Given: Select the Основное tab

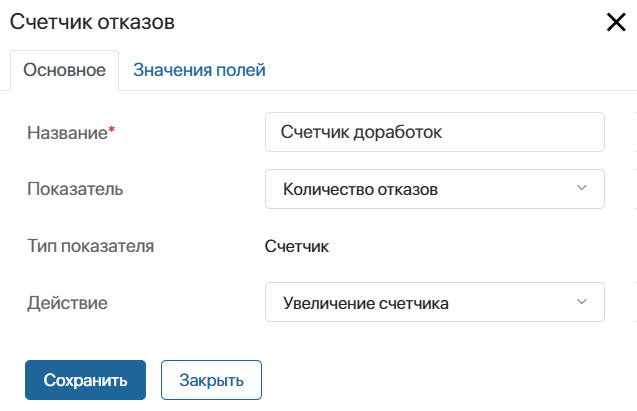Looking at the screenshot, I should click(x=65, y=70).
